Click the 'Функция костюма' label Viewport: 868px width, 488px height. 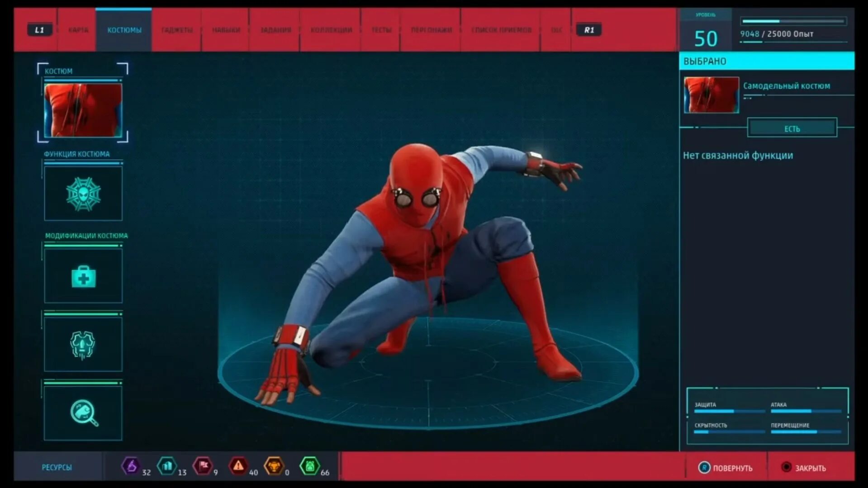tap(76, 154)
